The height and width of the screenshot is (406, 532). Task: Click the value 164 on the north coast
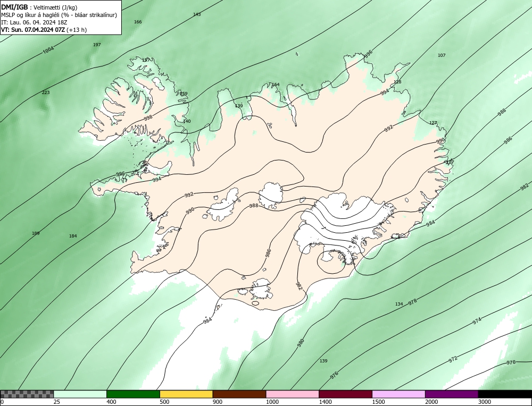[x=276, y=84]
